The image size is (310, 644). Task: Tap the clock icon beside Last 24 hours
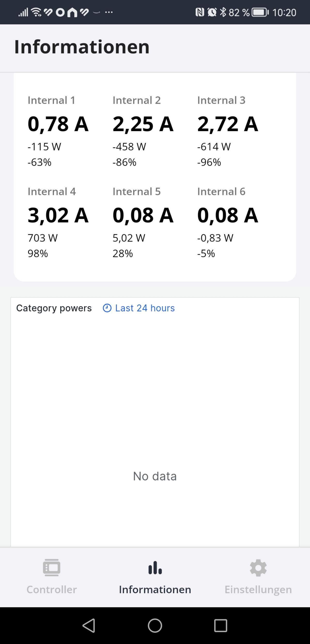(107, 308)
